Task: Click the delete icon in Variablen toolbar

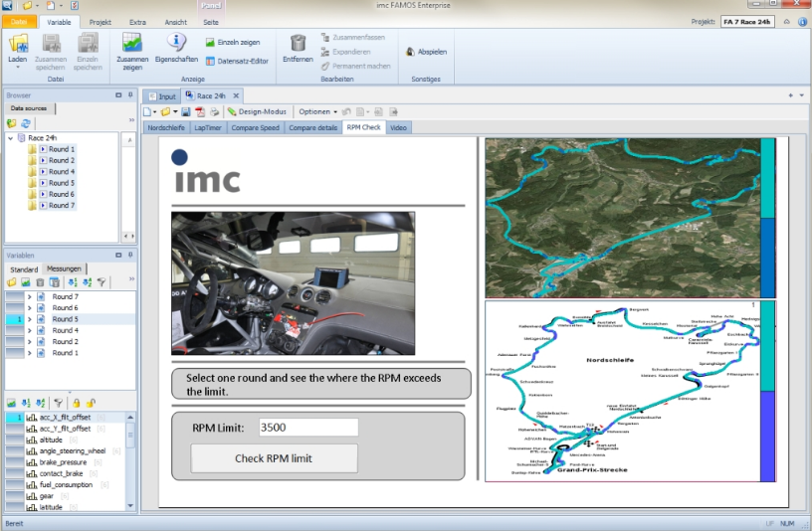Action: (x=40, y=282)
